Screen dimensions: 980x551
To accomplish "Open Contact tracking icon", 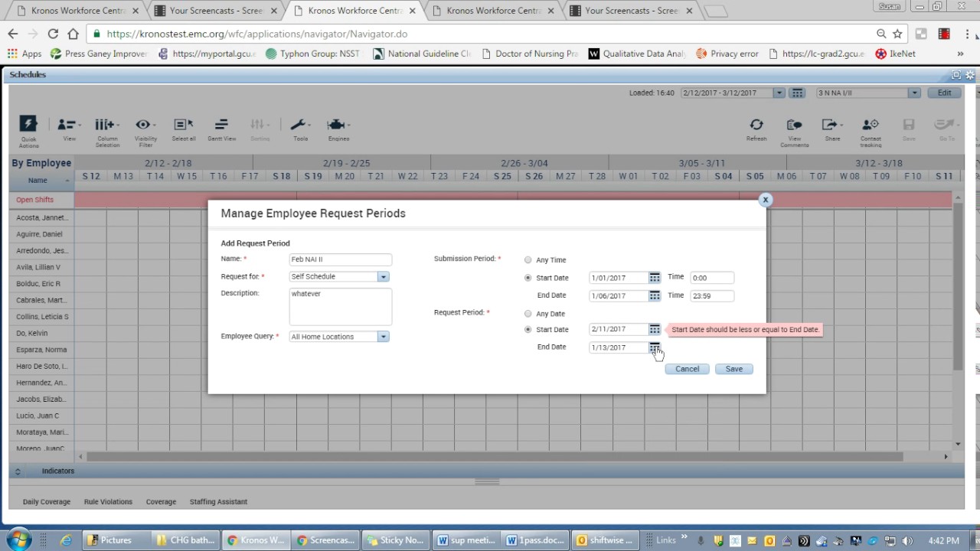I will (871, 125).
